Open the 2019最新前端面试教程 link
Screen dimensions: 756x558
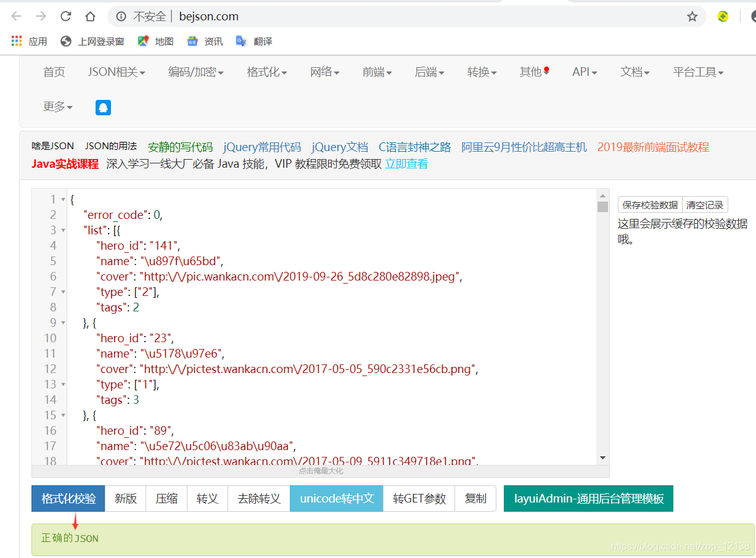point(653,147)
